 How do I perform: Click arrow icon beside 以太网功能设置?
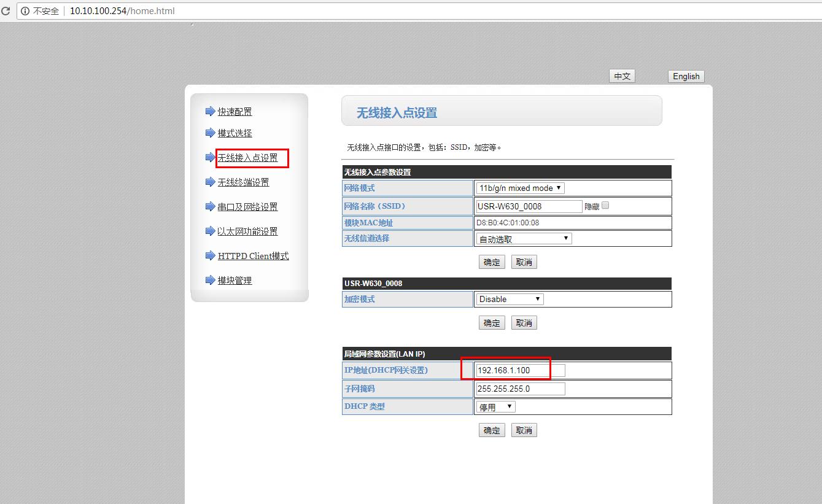point(210,231)
